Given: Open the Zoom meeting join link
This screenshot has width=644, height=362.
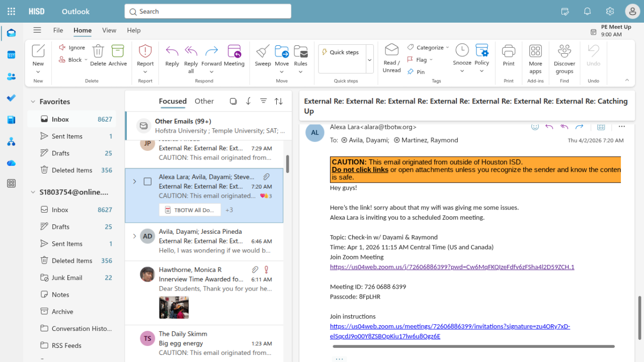Looking at the screenshot, I should coord(452,267).
